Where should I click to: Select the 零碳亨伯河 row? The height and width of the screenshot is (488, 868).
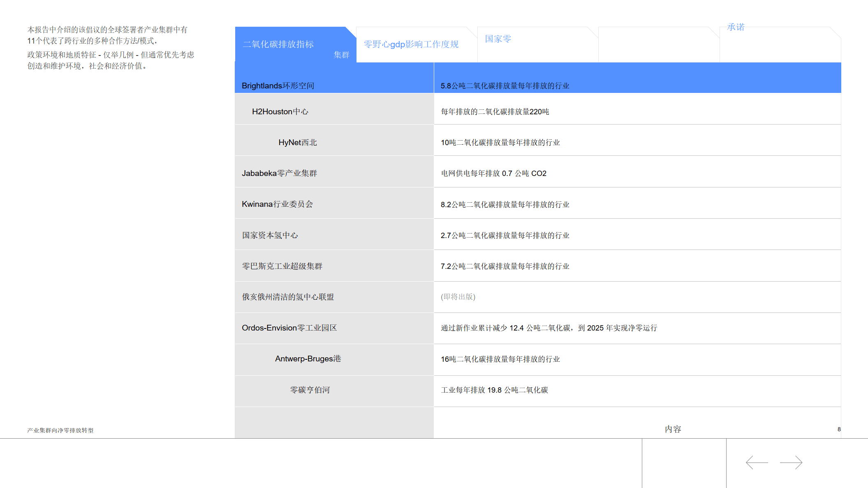tap(334, 391)
